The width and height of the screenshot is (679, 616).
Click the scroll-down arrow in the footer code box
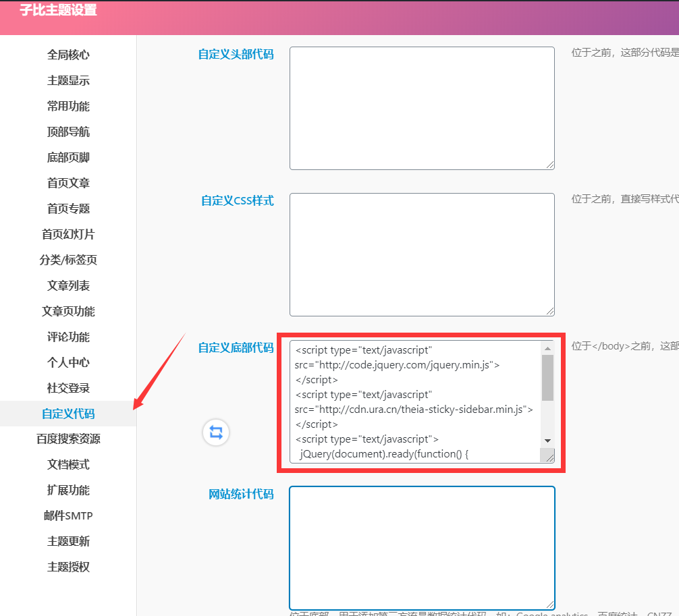547,441
